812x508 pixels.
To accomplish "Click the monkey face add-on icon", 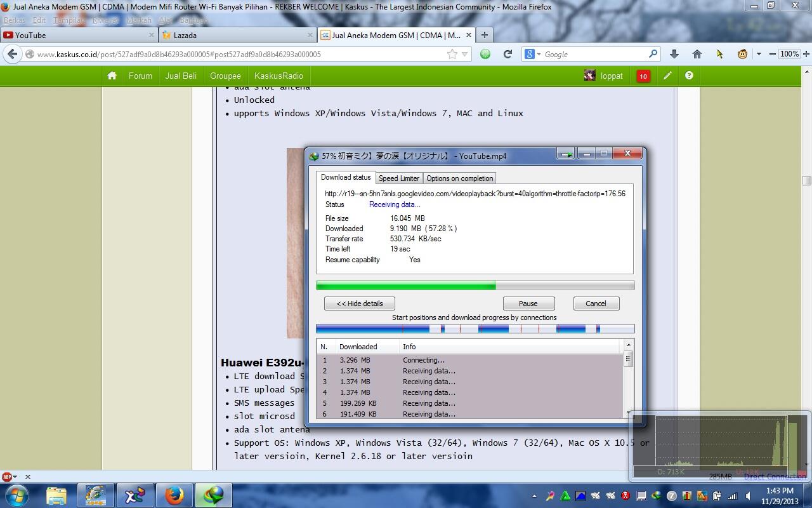I will pos(742,54).
